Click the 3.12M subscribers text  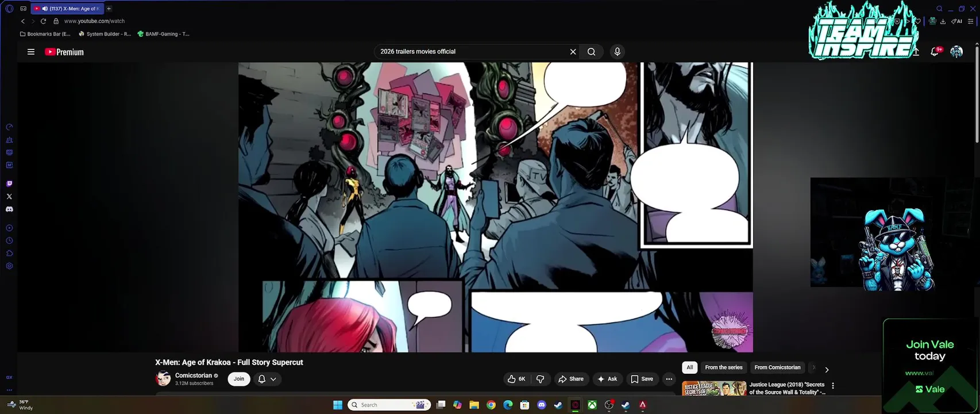click(194, 384)
